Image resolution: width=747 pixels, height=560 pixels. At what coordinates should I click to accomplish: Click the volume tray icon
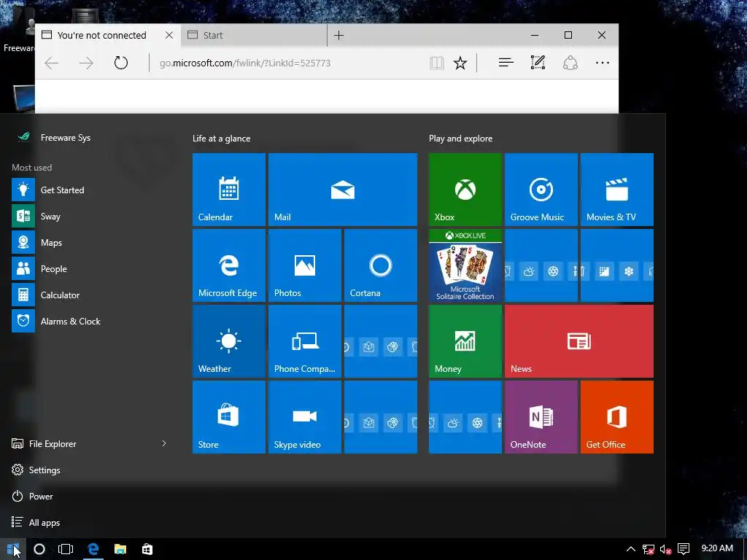click(x=665, y=550)
